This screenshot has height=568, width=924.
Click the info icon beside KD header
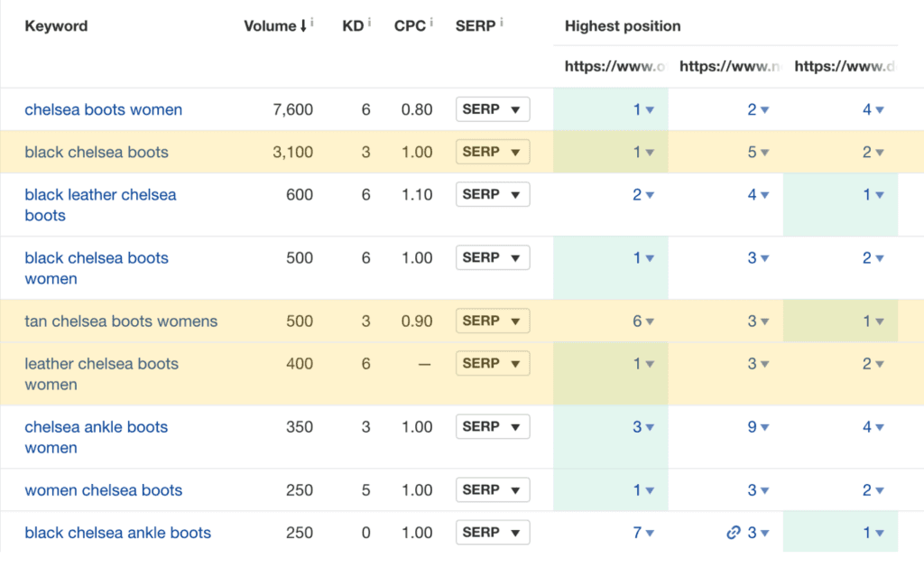369,23
